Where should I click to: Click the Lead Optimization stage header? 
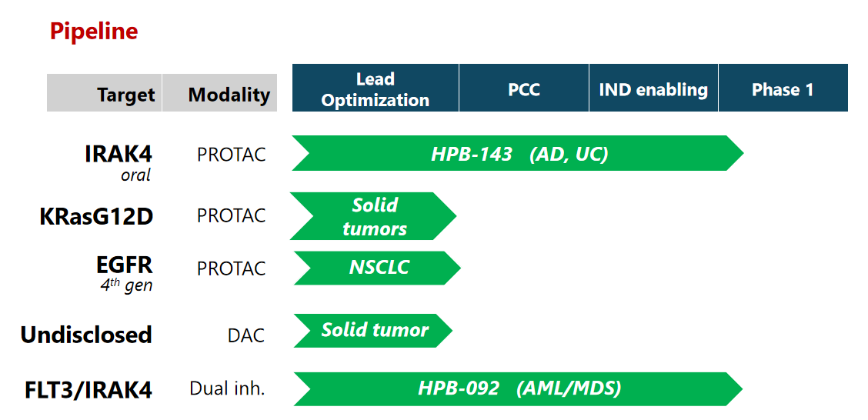(376, 88)
